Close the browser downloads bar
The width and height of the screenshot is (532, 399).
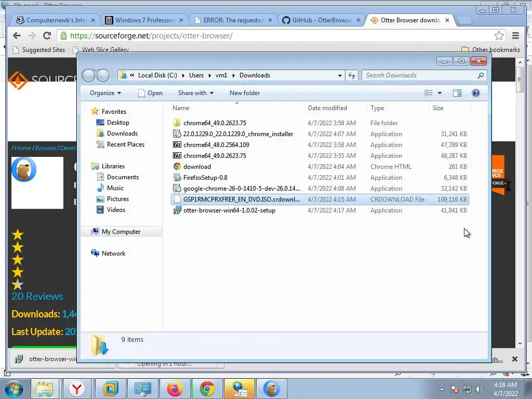click(x=515, y=359)
